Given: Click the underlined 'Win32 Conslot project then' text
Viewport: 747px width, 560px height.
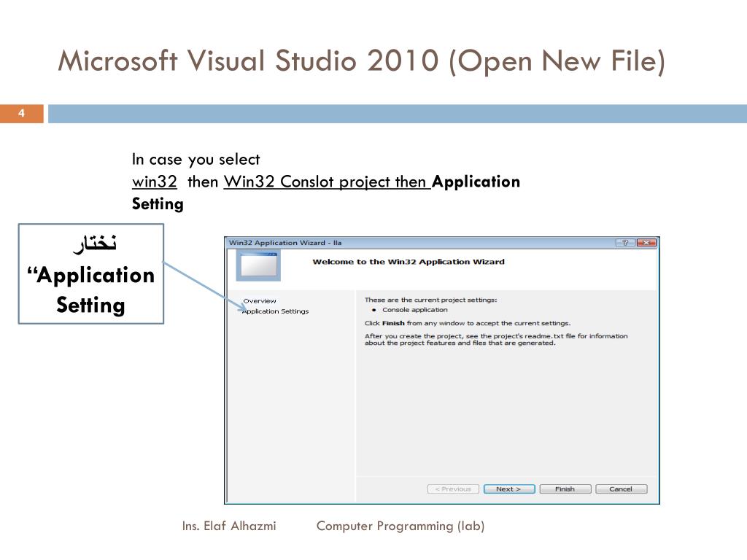Looking at the screenshot, I should tap(328, 182).
